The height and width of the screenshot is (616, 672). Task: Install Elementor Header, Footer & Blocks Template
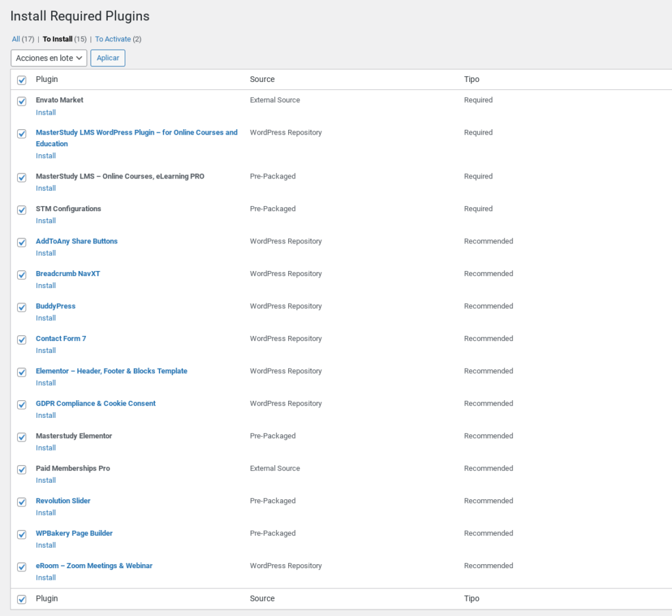(46, 383)
